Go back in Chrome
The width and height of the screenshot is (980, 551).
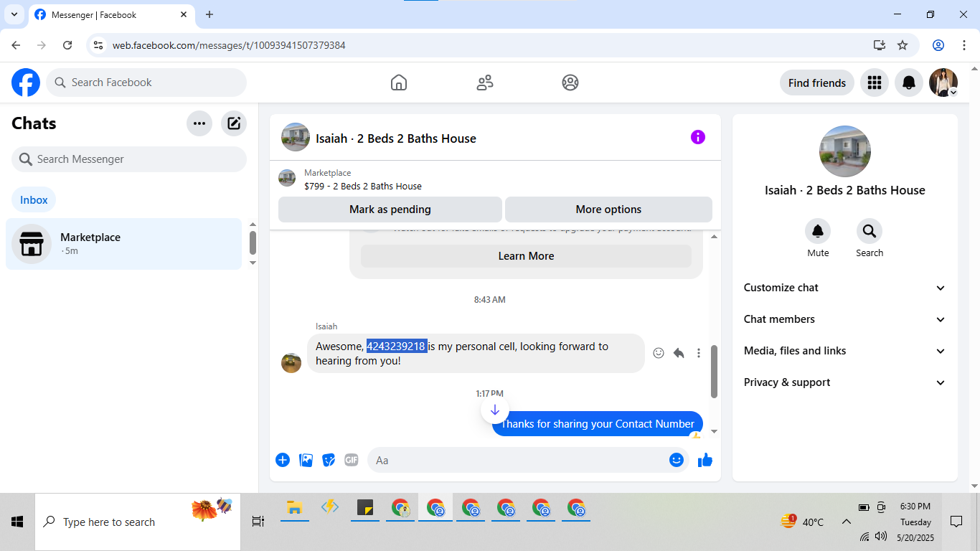16,45
